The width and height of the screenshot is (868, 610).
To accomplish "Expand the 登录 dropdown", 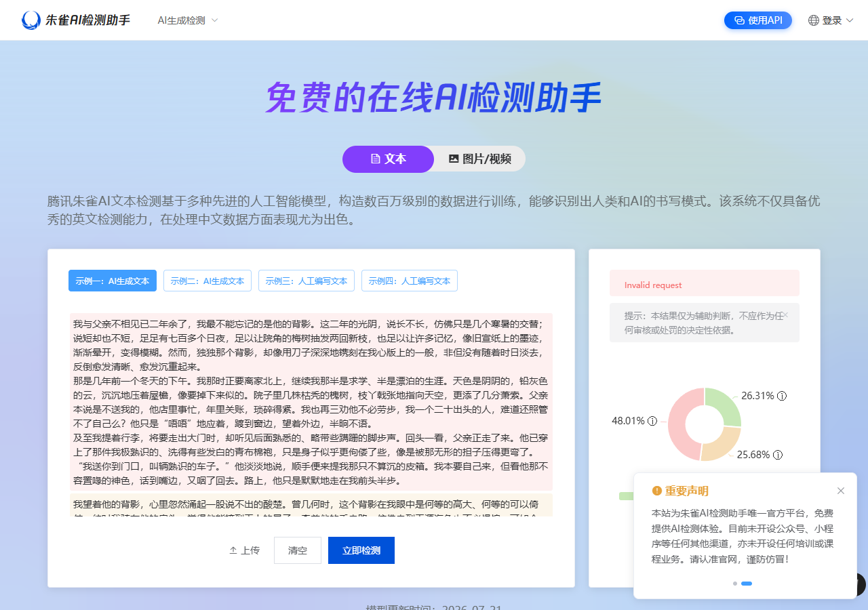I will (x=838, y=20).
